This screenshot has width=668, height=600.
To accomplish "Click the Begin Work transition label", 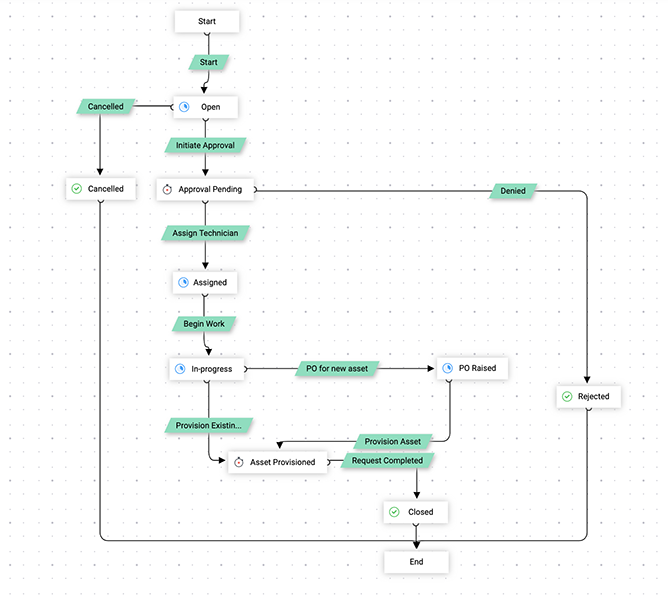I will (x=204, y=324).
